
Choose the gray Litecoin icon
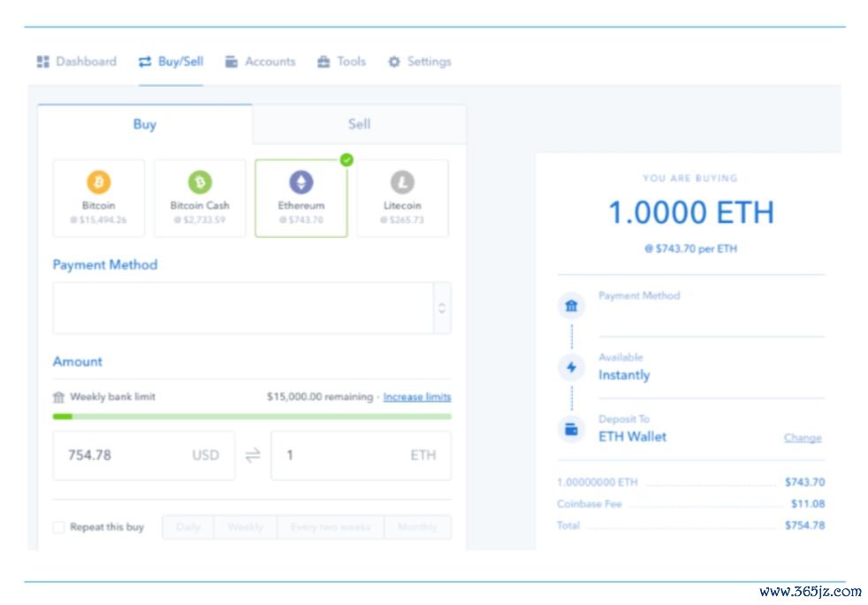[x=402, y=181]
